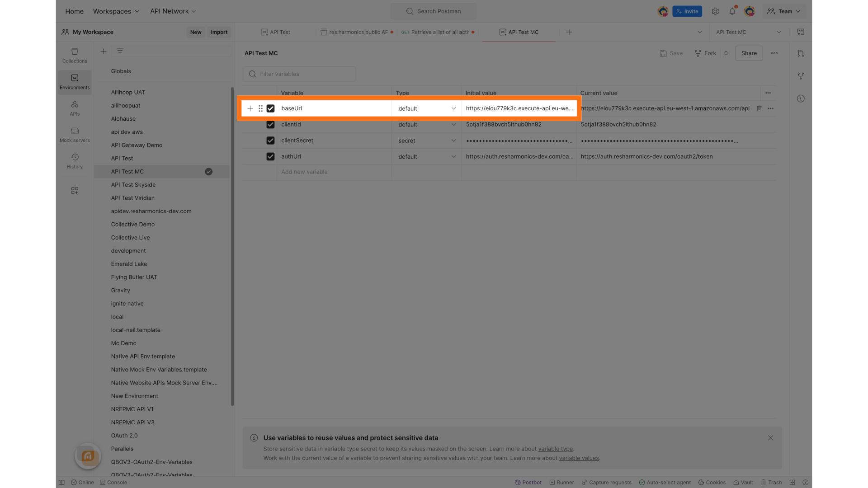Uncheck the clientId variable checkbox

[270, 125]
